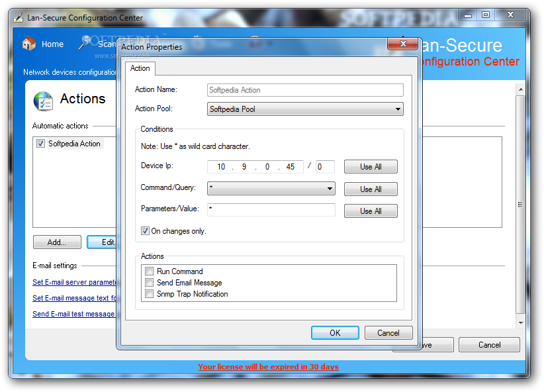Click the main window scrollbar down arrow
This screenshot has height=392, width=544.
520,323
